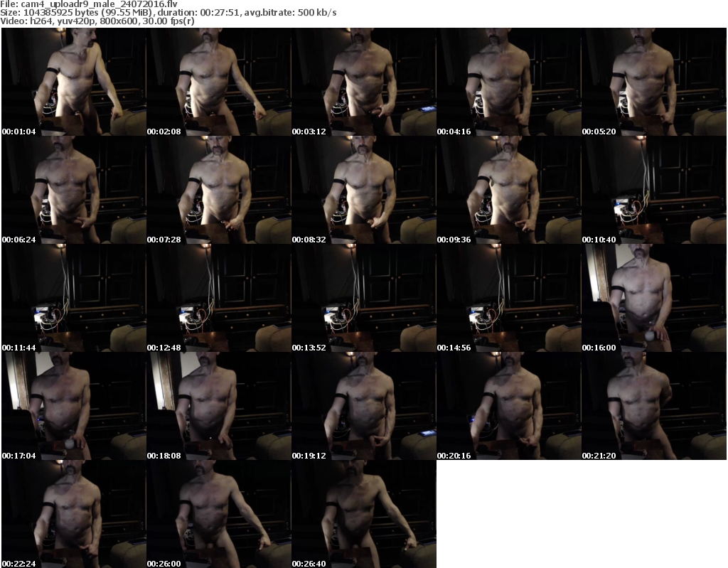Click the frame stamped 00:26:00
728x568 pixels.
(219, 514)
